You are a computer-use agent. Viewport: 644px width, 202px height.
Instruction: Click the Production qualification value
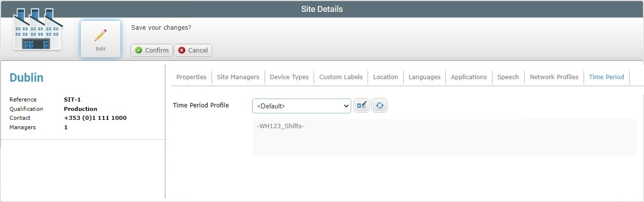[x=81, y=109]
